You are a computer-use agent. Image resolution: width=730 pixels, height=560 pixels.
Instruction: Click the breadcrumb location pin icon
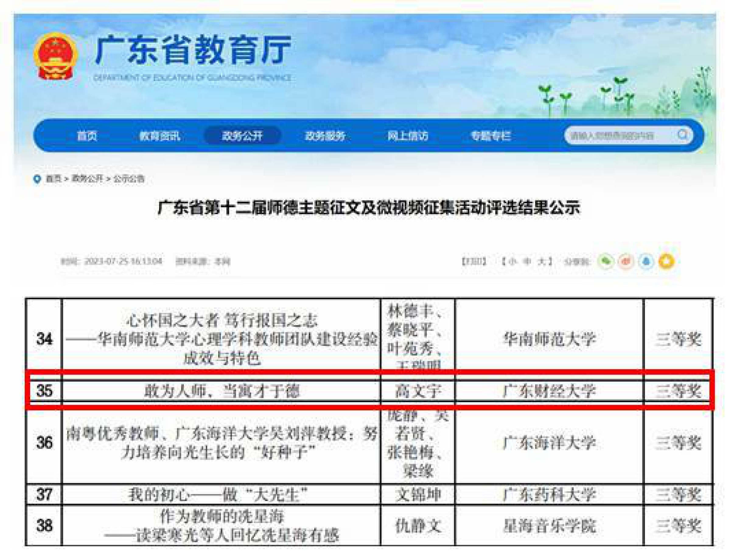[x=37, y=179]
